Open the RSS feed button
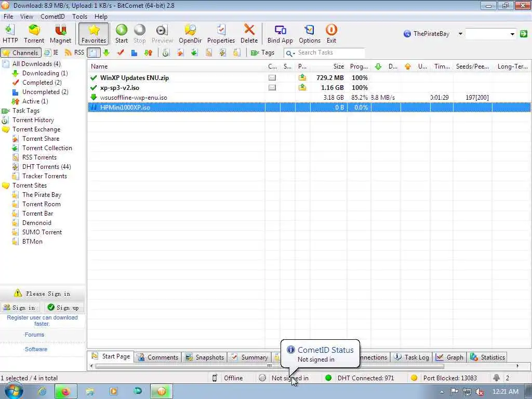 [74, 52]
